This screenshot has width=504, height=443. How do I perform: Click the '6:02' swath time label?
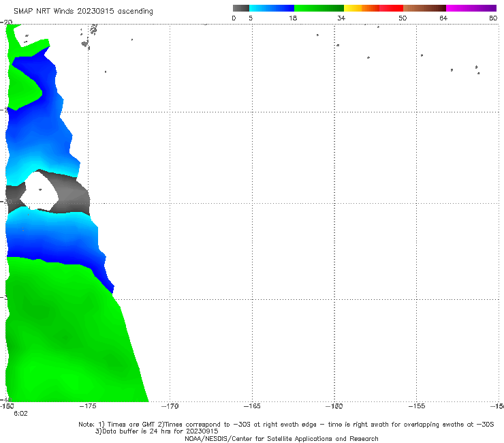[x=20, y=414]
